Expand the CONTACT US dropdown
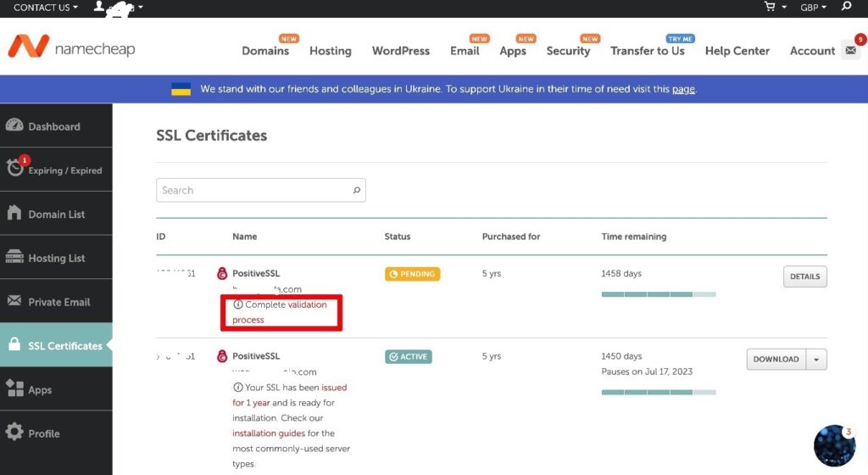Viewport: 868px width, 475px height. (x=46, y=7)
